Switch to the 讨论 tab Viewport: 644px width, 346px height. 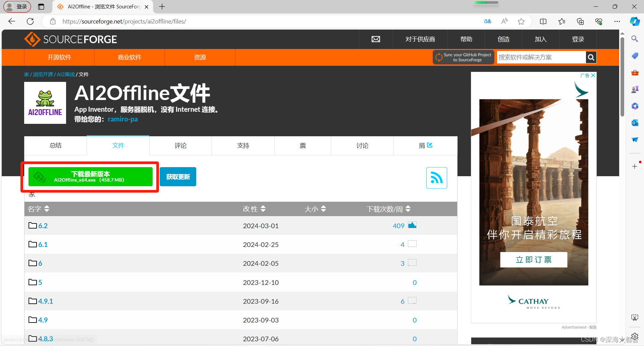tap(362, 145)
